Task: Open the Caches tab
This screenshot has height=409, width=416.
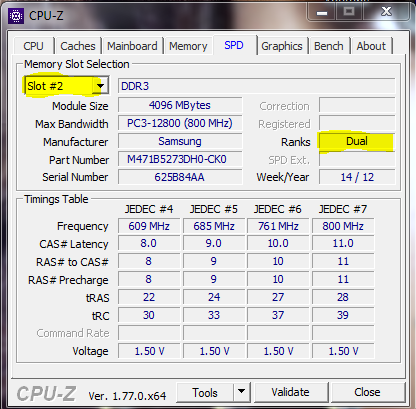Action: click(x=78, y=46)
